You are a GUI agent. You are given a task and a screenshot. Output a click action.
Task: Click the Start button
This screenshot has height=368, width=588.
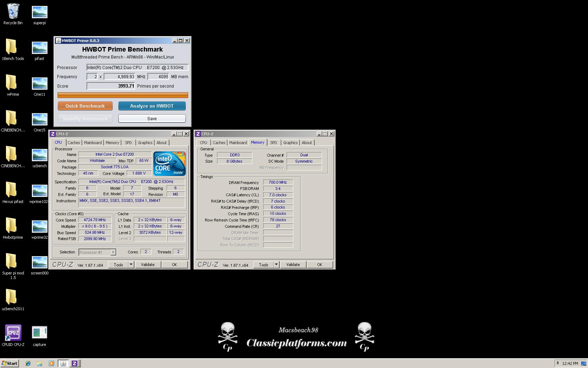10,363
